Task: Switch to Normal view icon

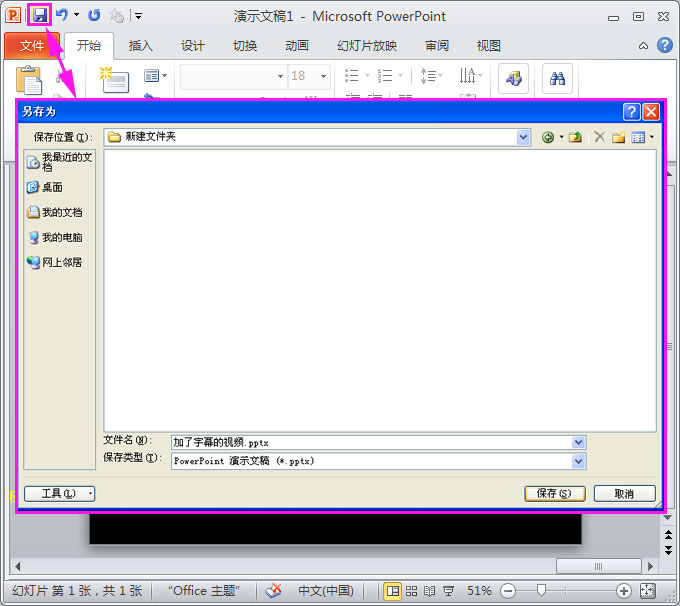Action: [x=392, y=591]
